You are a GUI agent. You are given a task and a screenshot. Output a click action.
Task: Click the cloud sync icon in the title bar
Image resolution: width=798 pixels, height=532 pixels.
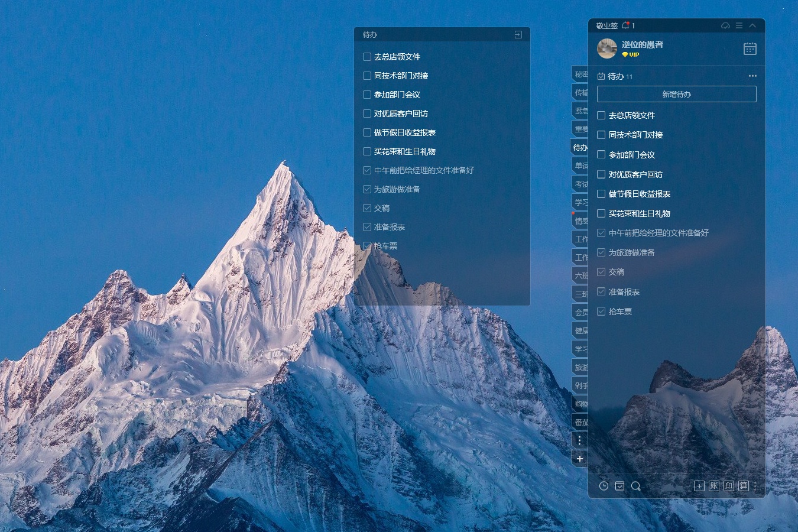pyautogui.click(x=726, y=25)
